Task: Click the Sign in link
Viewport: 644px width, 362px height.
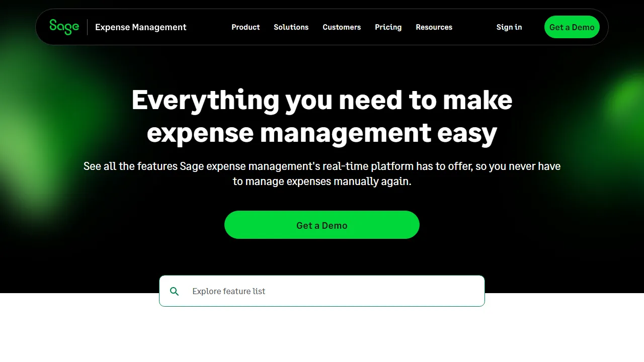Action: 509,27
